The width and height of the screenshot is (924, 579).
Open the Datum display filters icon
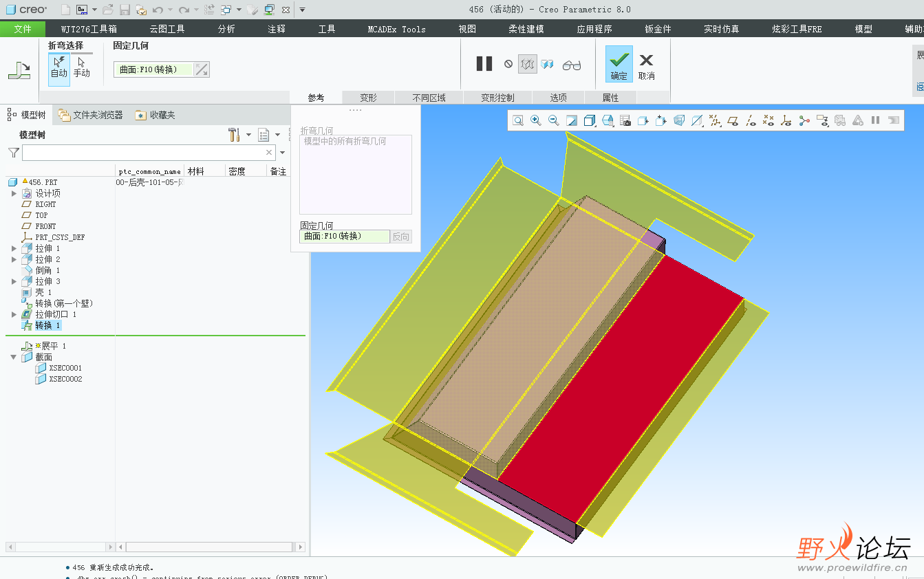point(714,120)
